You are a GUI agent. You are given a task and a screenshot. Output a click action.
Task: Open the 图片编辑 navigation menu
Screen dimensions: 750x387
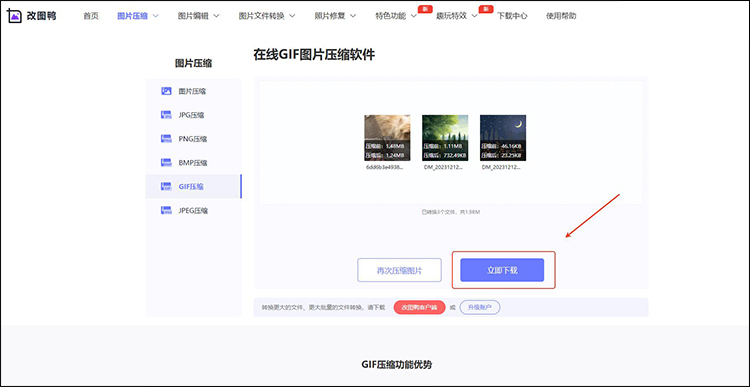pos(193,16)
